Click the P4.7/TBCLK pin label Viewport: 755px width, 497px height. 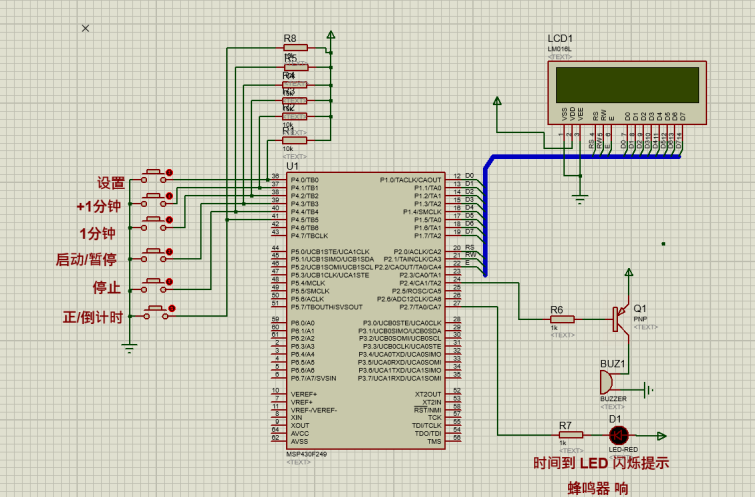pos(309,235)
